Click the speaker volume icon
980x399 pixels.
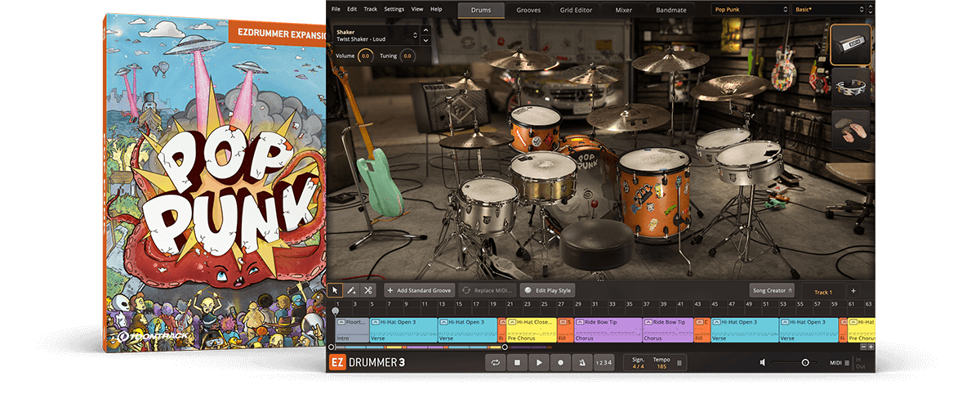(761, 362)
